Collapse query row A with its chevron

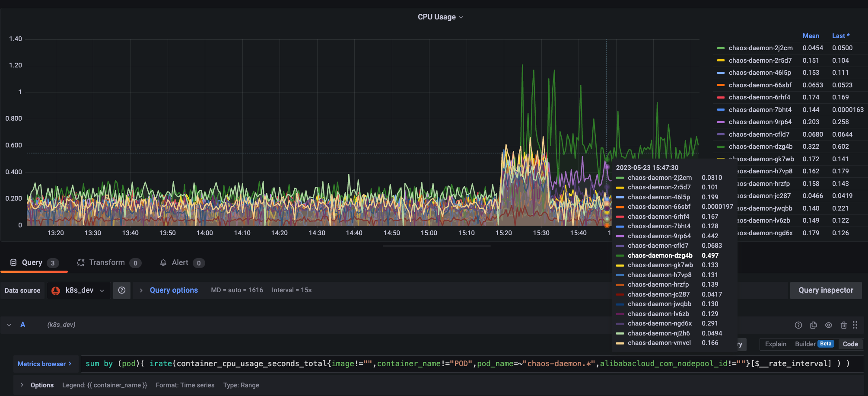pyautogui.click(x=9, y=325)
